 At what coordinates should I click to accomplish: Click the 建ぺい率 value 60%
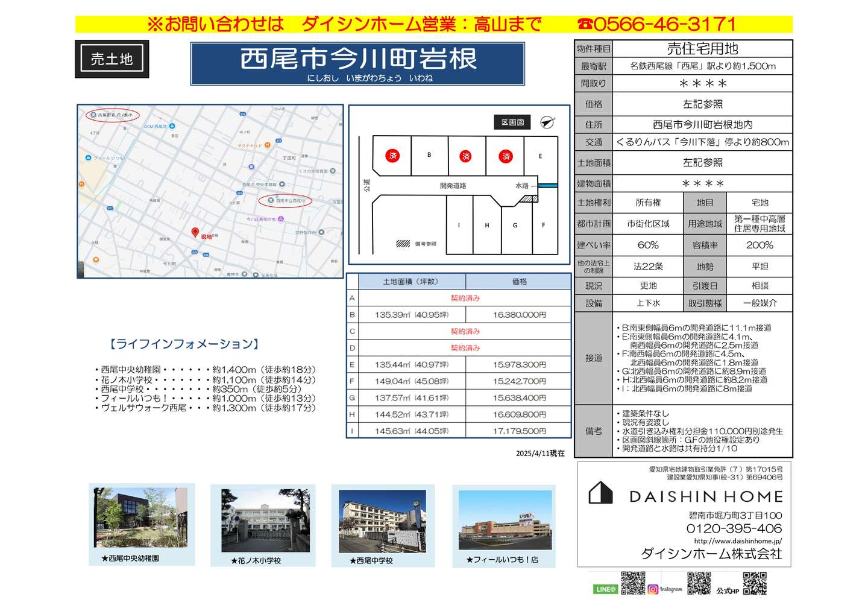648,245
